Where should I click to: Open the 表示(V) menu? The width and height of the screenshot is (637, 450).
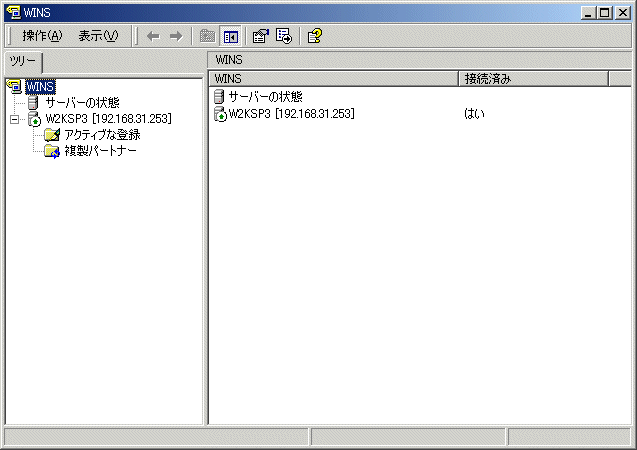[98, 36]
